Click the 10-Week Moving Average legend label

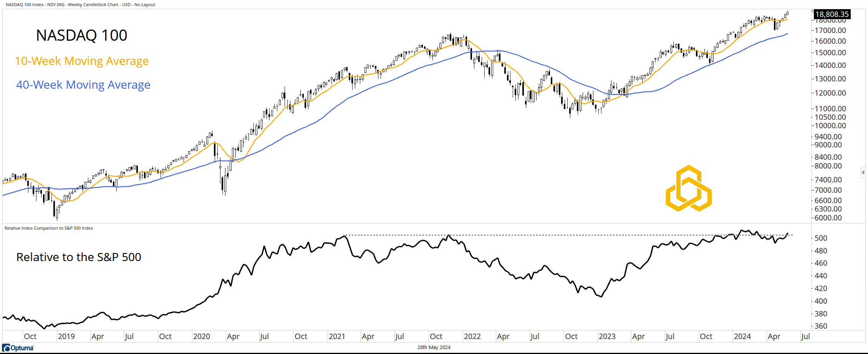[81, 61]
